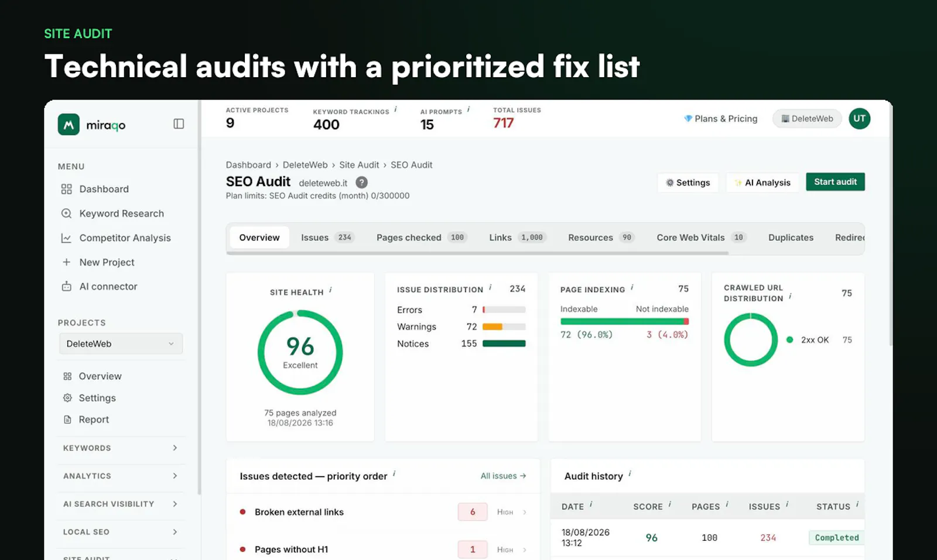Click the Notices green distribution bar
The height and width of the screenshot is (560, 937).
[504, 343]
